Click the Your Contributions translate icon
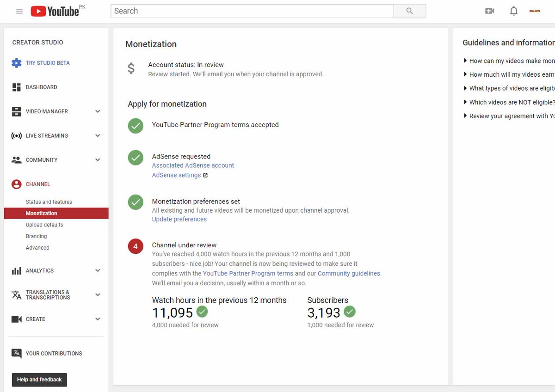 17,353
